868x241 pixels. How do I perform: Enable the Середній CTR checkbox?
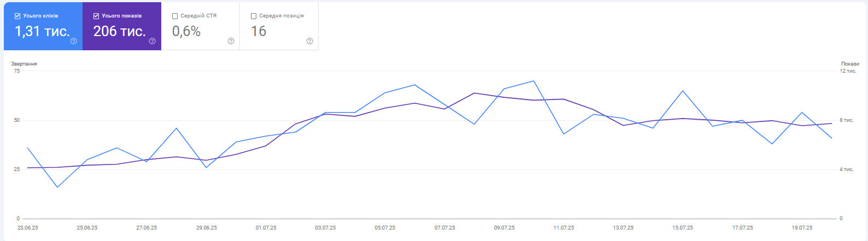coord(175,16)
